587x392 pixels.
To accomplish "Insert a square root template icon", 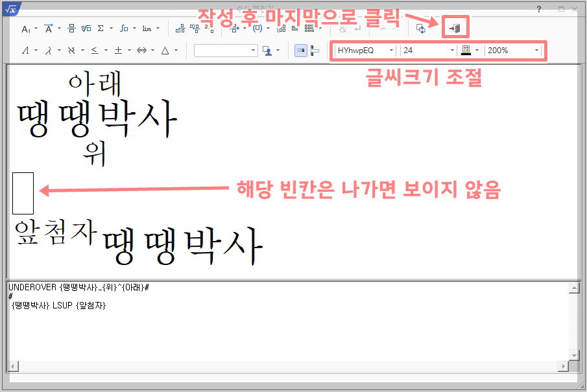I will pos(85,28).
